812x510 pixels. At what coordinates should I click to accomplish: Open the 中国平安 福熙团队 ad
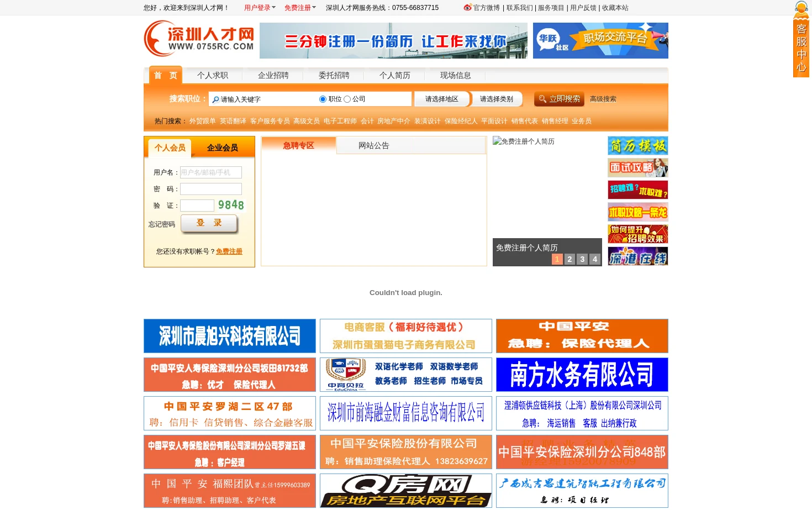click(230, 491)
